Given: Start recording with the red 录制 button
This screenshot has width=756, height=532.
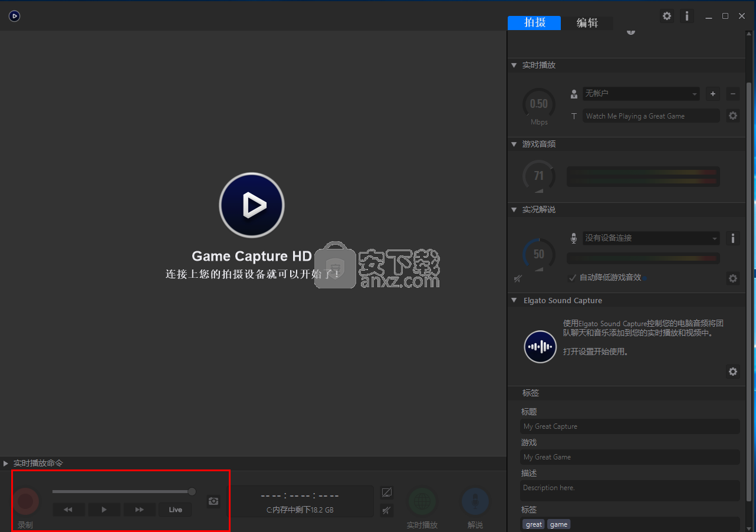Looking at the screenshot, I should coord(25,501).
